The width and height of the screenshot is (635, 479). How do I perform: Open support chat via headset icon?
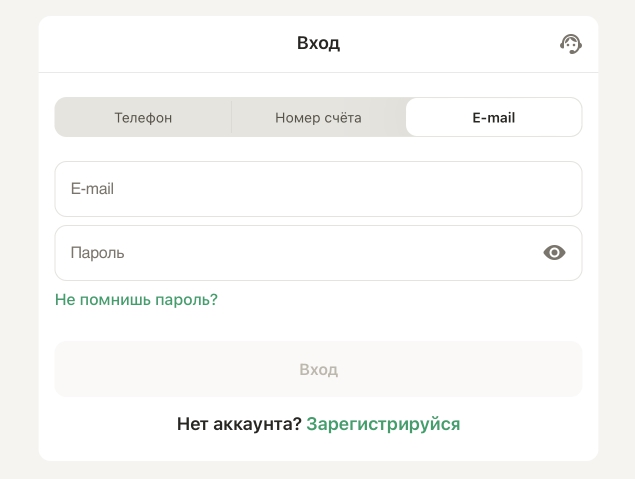point(570,44)
